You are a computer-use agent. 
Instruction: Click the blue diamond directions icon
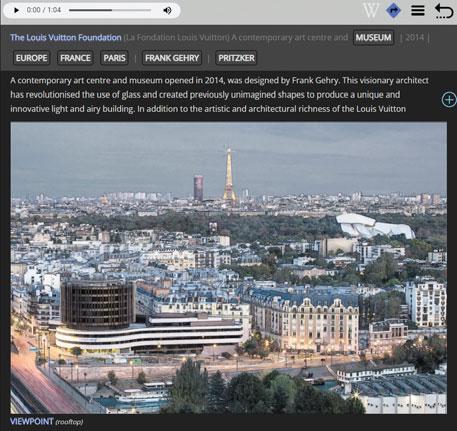[x=393, y=10]
